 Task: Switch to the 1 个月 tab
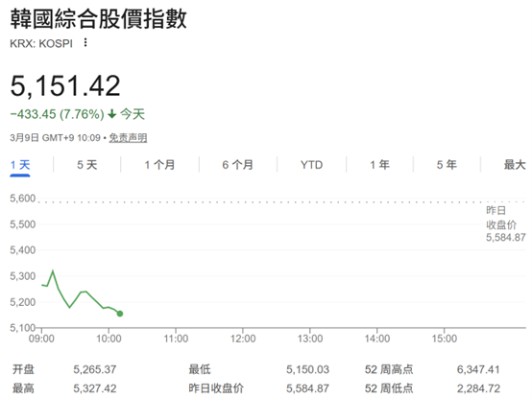[159, 165]
